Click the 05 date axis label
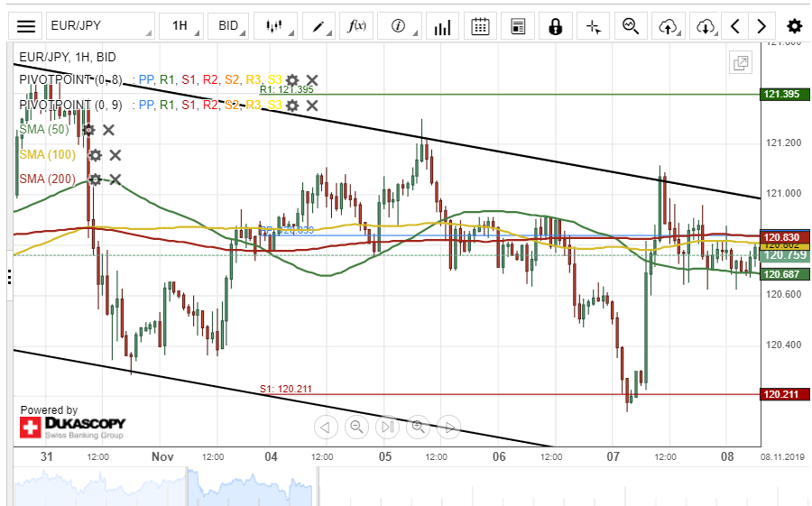The width and height of the screenshot is (812, 506). click(384, 456)
